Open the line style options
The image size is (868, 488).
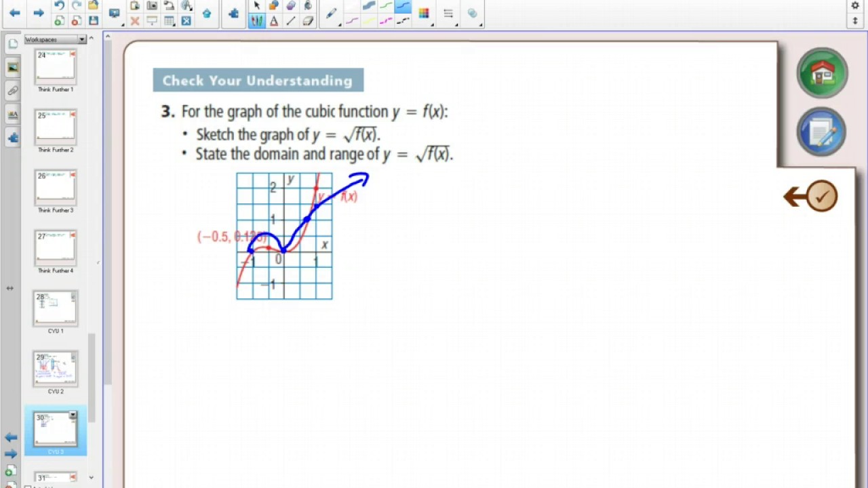tap(448, 13)
